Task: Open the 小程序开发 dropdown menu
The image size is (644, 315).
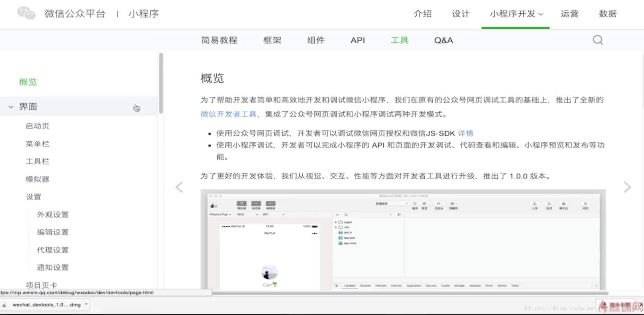Action: click(x=516, y=14)
